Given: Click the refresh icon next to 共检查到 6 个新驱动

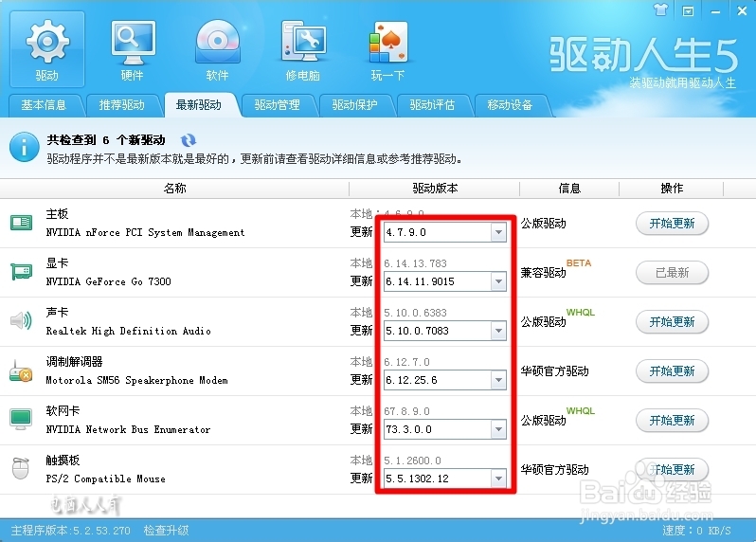Looking at the screenshot, I should tap(189, 140).
